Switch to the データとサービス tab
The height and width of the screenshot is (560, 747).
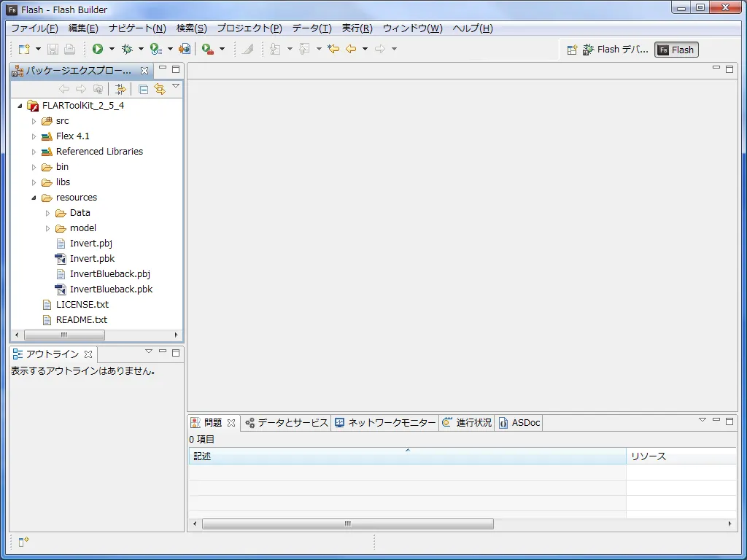[x=287, y=422]
